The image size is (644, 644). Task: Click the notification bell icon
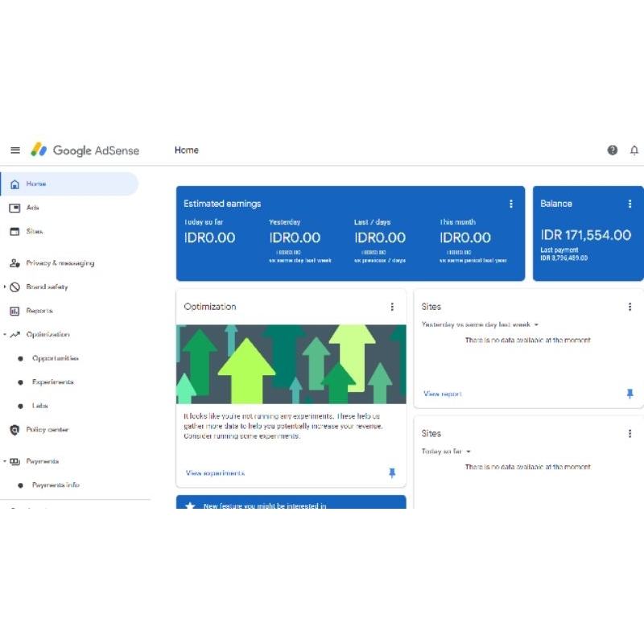pyautogui.click(x=634, y=150)
